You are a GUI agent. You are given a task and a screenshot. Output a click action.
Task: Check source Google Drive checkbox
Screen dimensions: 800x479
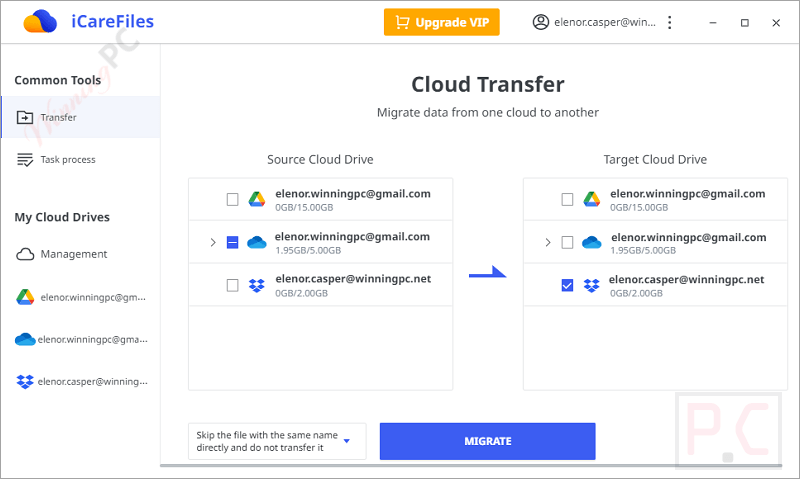click(232, 199)
